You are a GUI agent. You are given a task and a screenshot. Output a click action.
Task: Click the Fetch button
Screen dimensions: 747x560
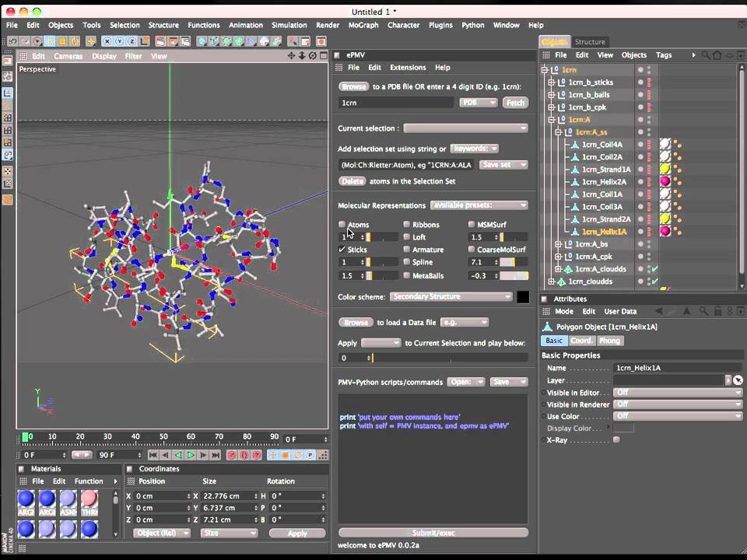515,103
